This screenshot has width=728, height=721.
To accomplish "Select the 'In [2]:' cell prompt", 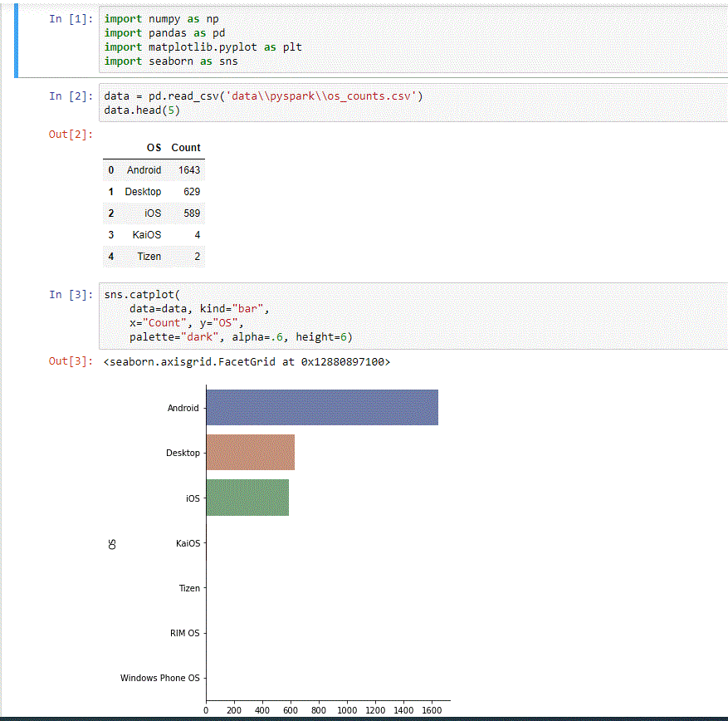I will click(71, 96).
